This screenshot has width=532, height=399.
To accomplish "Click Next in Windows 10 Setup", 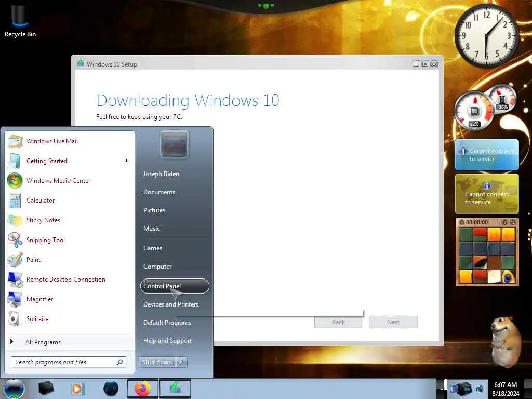I will tap(393, 322).
